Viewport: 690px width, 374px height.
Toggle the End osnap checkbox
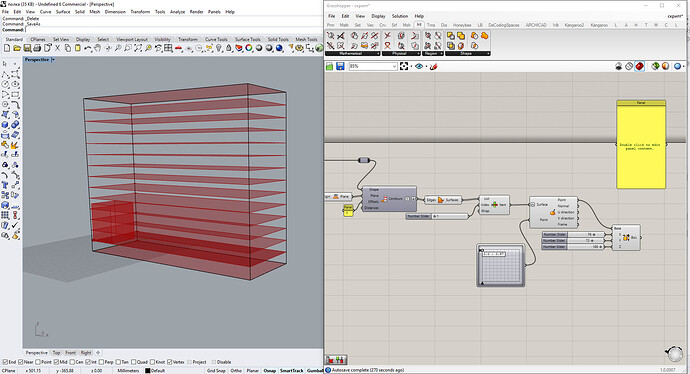click(x=5, y=362)
